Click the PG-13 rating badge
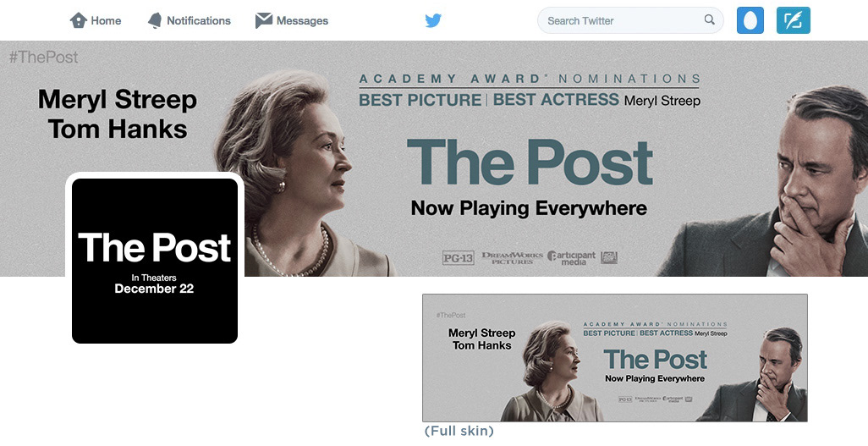The width and height of the screenshot is (868, 446). point(459,257)
